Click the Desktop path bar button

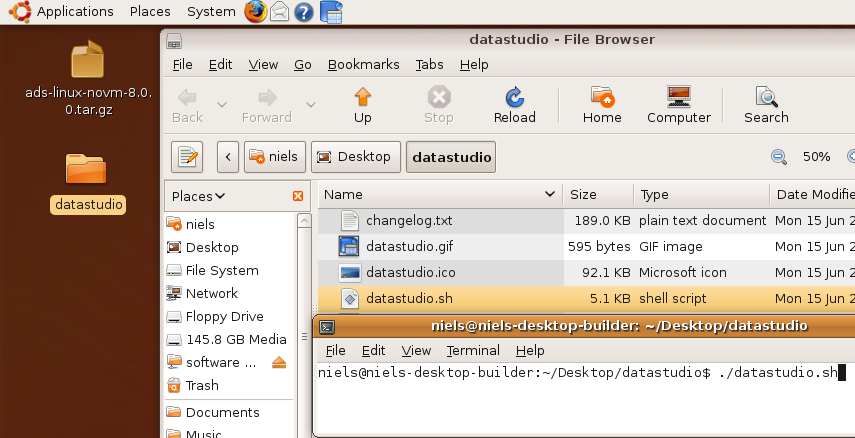356,157
